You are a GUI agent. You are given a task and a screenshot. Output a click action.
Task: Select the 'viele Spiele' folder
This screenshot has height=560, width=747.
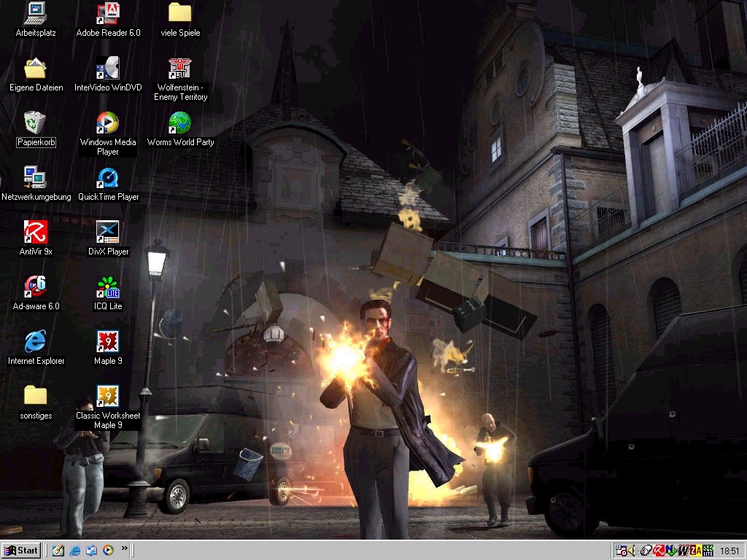[x=180, y=13]
